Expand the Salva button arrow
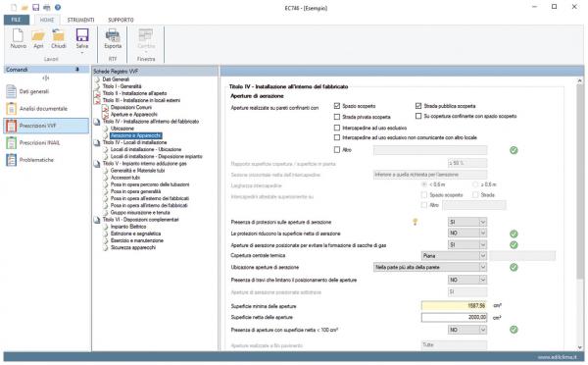Viewport: 588px width, 365px height. (82, 53)
